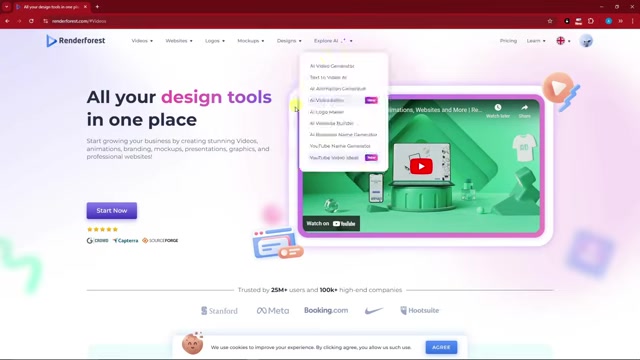640x360 pixels.
Task: Click the Renderforest logo
Action: 76,41
